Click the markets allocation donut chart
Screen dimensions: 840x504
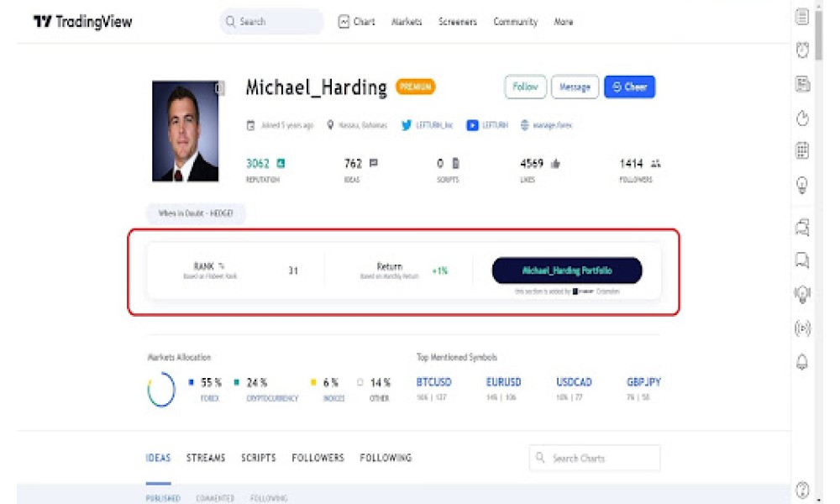pyautogui.click(x=161, y=390)
